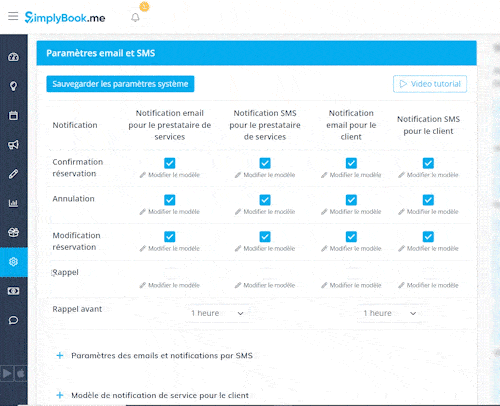Uncheck Annulation provider SMS notification

pos(265,200)
